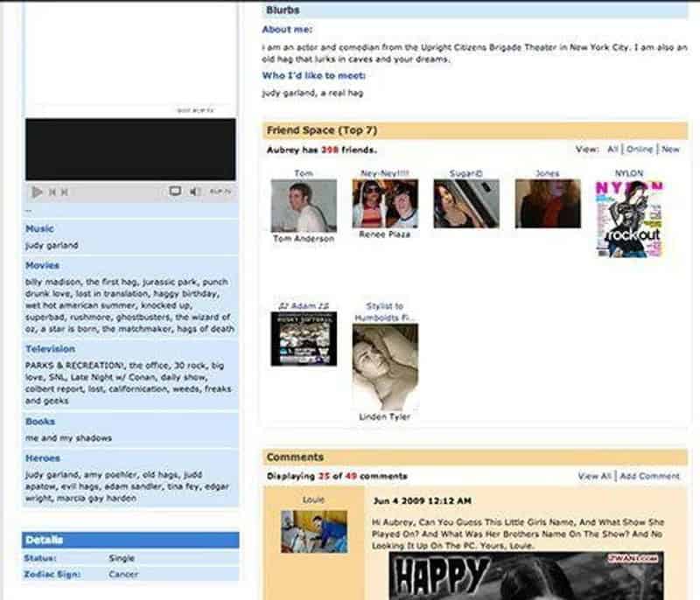Click the Tom Anderson caption text
This screenshot has width=700, height=600.
coord(304,239)
